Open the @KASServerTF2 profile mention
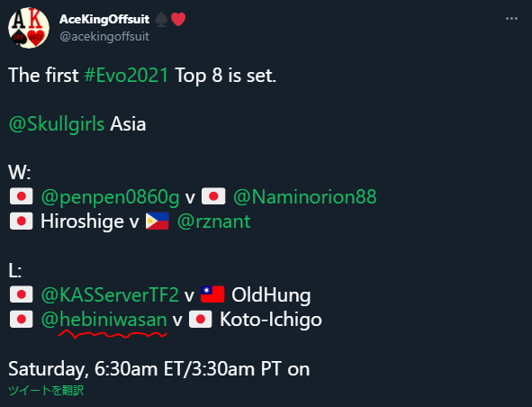This screenshot has width=532, height=407. click(110, 294)
